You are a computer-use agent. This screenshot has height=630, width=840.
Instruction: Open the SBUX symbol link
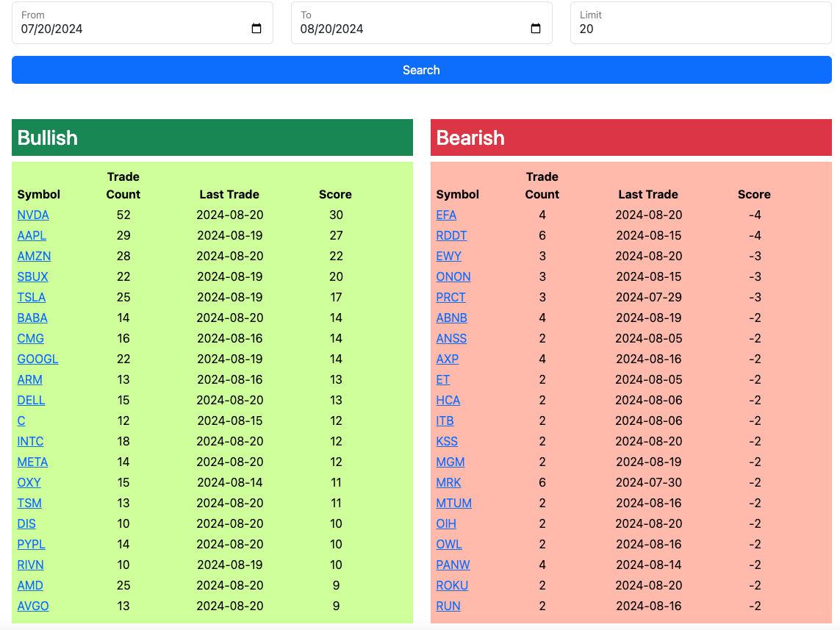point(32,277)
